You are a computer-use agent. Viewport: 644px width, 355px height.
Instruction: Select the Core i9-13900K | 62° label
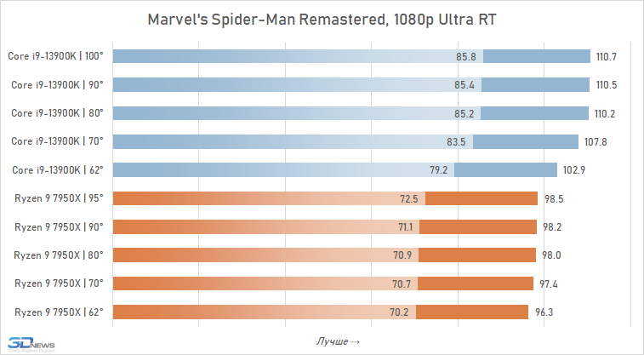coord(56,170)
